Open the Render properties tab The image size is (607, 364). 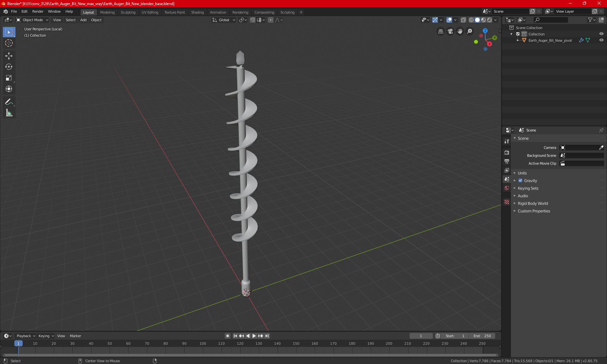(x=507, y=152)
